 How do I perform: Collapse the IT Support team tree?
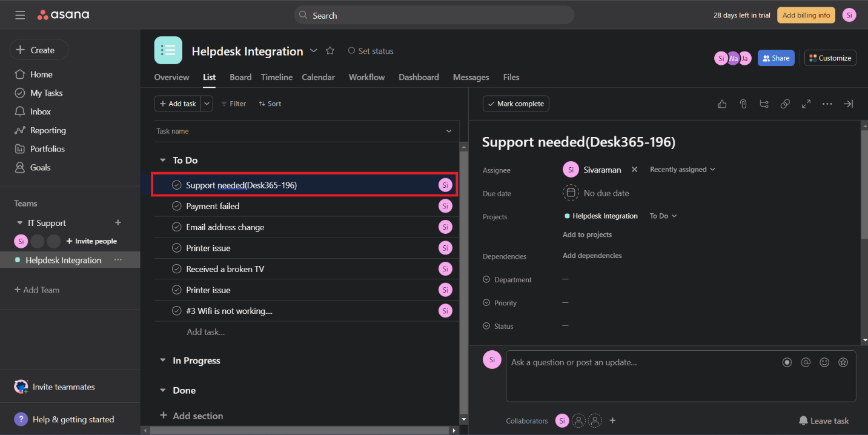(20, 223)
